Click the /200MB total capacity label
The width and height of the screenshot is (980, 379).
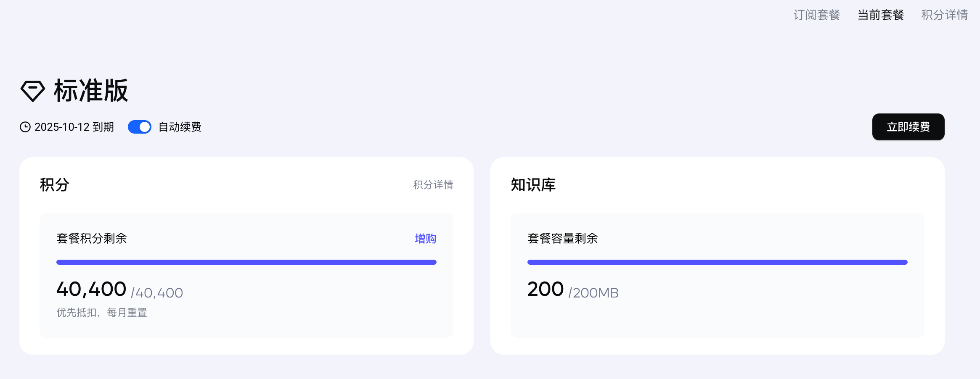click(593, 293)
